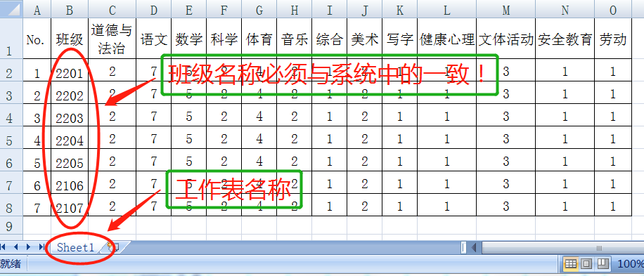The height and width of the screenshot is (276, 644).
Task: Jump to last sheet with navigation arrow
Action: click(41, 247)
